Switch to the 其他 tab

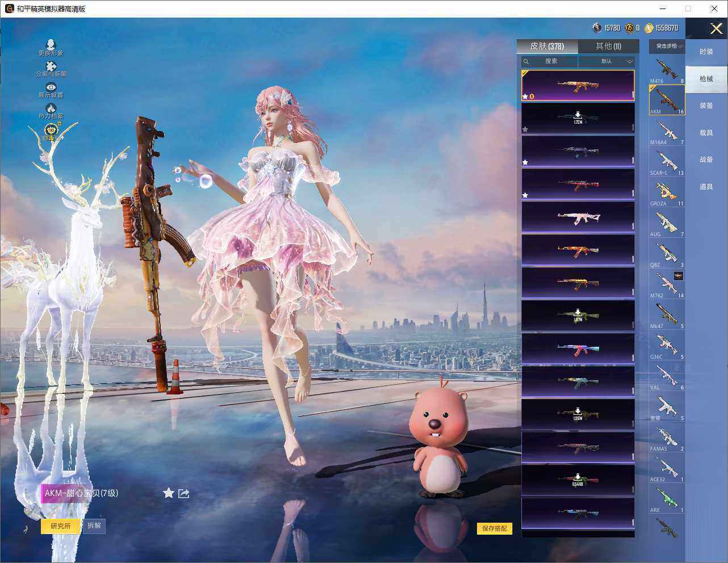(x=608, y=47)
